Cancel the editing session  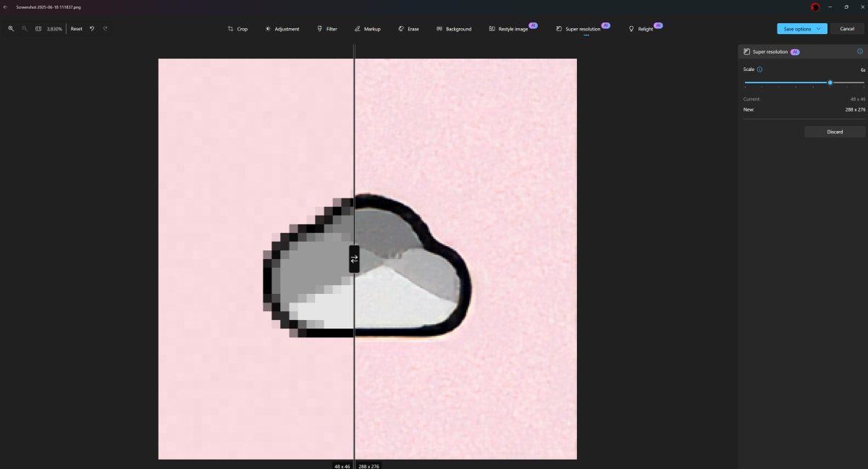click(847, 29)
